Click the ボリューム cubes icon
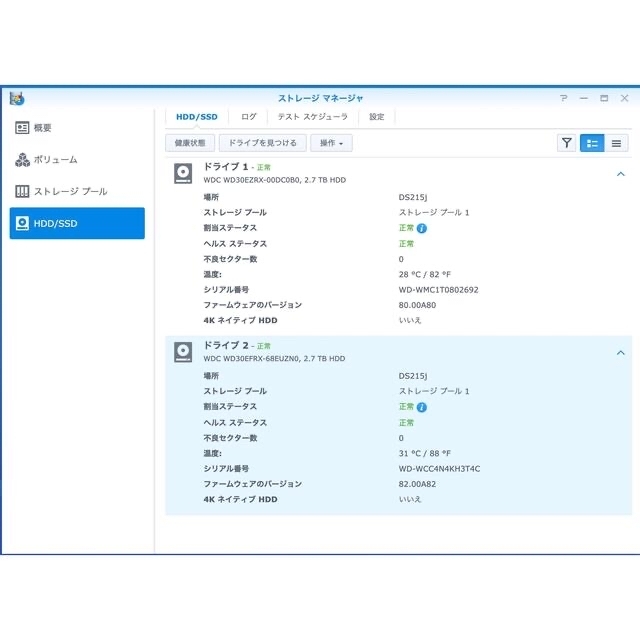 click(22, 160)
